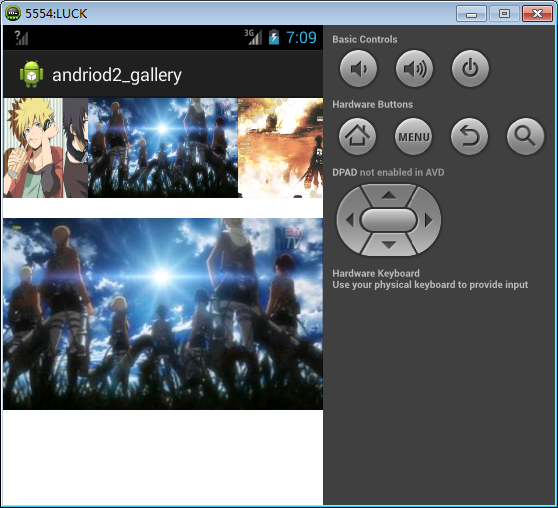Click the DPAD down arrow
This screenshot has height=508, width=558.
click(389, 245)
